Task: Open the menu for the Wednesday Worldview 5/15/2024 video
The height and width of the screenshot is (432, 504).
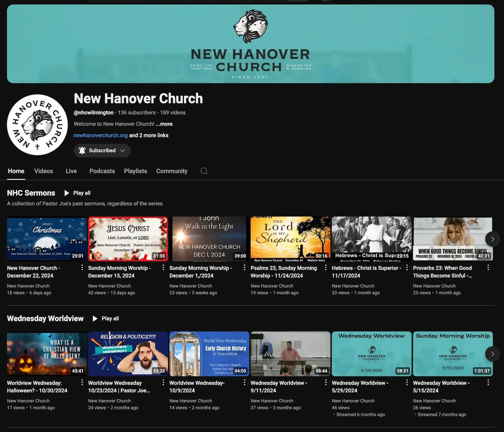Action: [x=488, y=382]
